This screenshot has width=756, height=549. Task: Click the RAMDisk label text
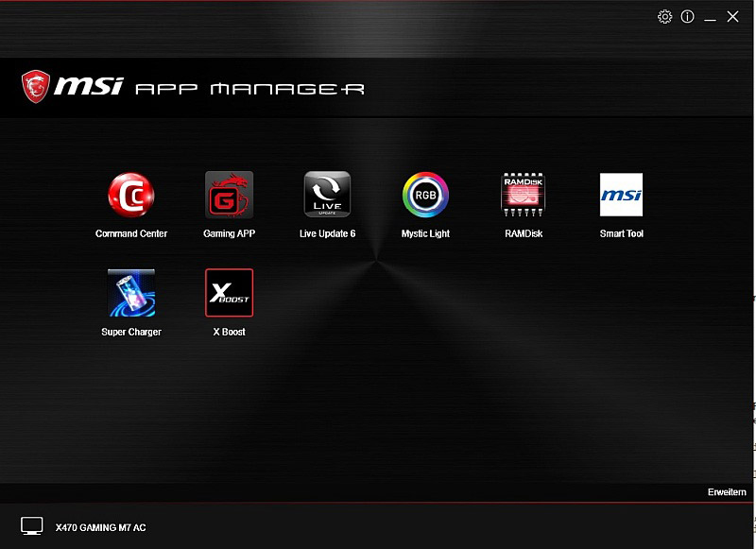pos(524,233)
